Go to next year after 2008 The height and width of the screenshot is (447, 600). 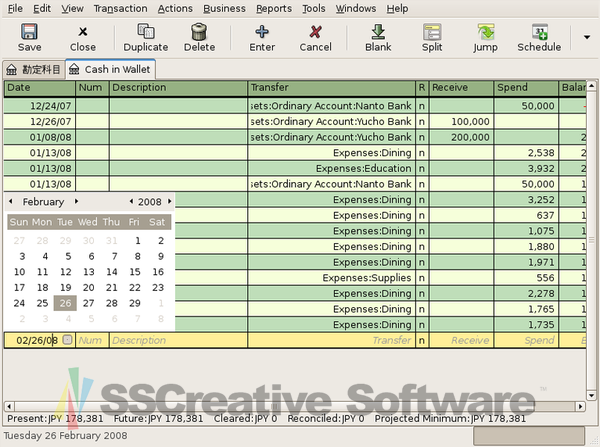click(x=169, y=201)
